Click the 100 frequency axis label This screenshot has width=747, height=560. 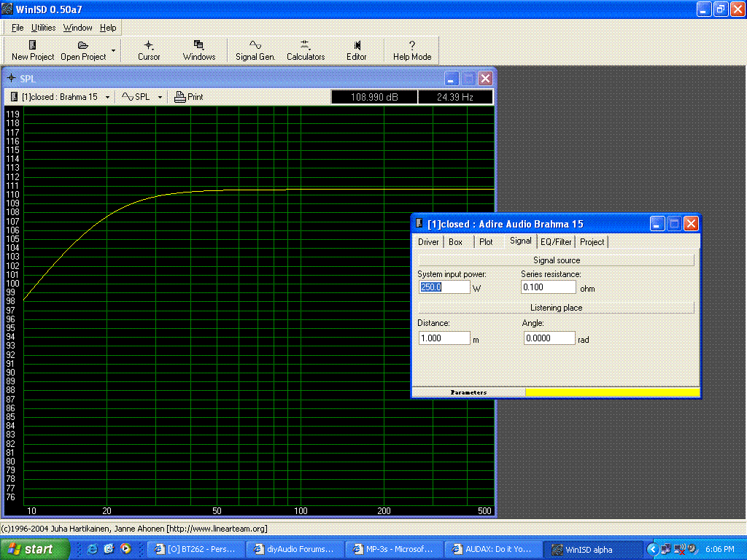[301, 511]
